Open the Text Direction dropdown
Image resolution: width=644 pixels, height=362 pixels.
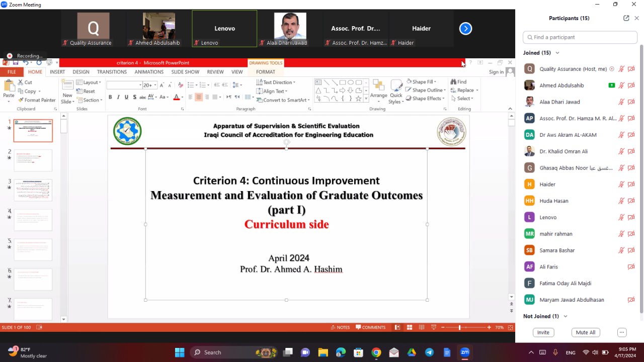click(x=276, y=82)
